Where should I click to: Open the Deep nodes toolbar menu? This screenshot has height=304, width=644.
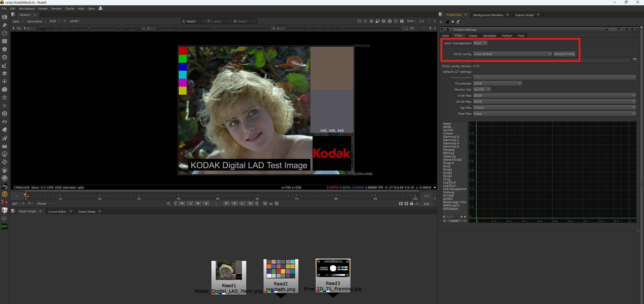(5, 114)
